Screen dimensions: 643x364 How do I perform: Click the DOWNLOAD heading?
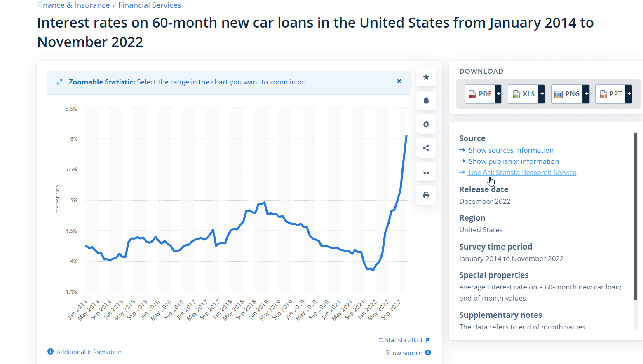click(x=481, y=71)
